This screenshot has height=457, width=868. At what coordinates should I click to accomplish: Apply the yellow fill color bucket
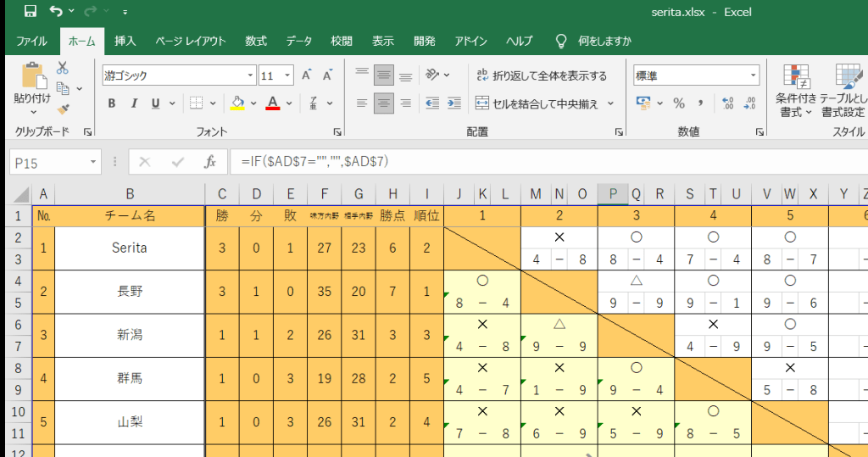click(237, 103)
